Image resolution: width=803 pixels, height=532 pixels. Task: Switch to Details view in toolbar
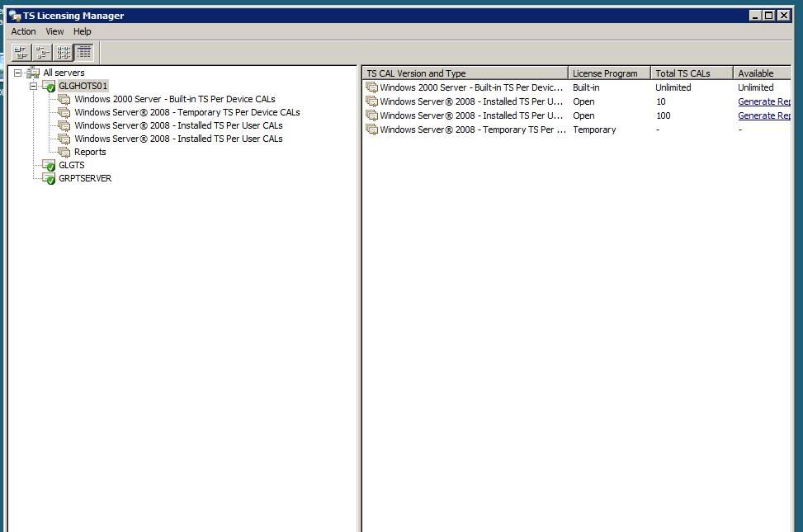(x=84, y=52)
